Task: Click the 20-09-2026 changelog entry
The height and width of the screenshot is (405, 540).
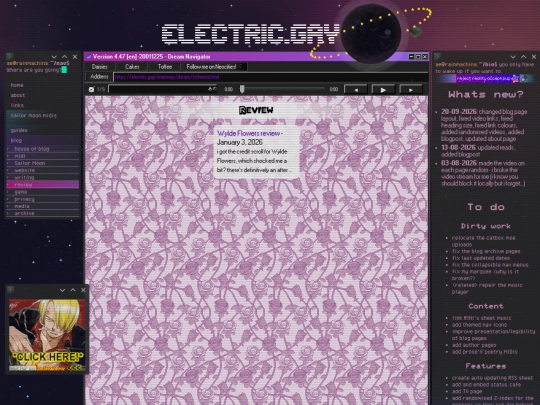Action: click(484, 125)
